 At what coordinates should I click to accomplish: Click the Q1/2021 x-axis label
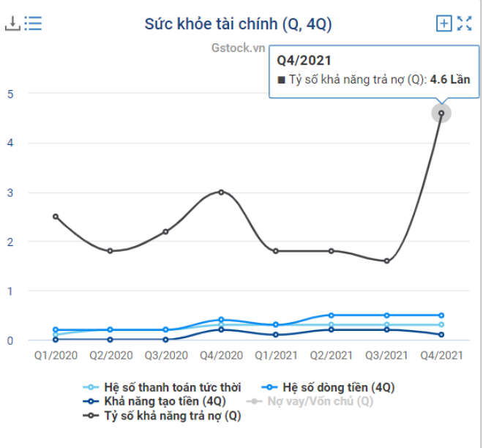276,356
